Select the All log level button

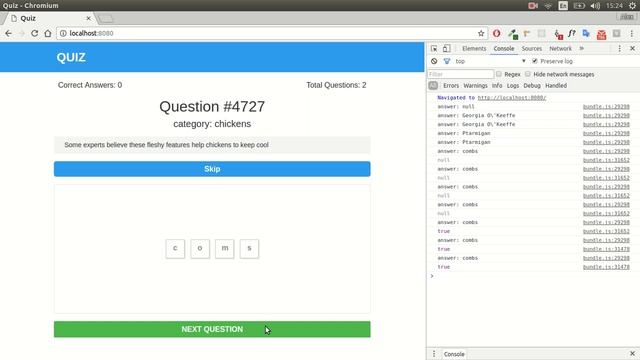[433, 86]
